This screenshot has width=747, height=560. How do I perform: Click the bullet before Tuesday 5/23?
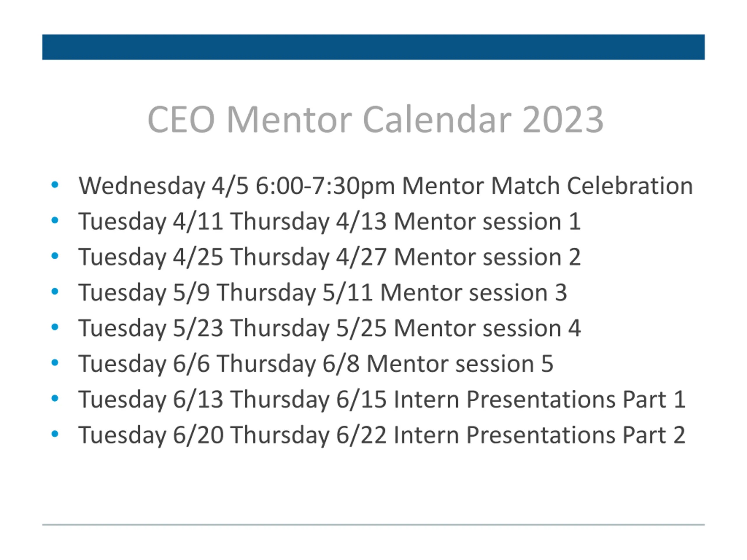tap(55, 327)
